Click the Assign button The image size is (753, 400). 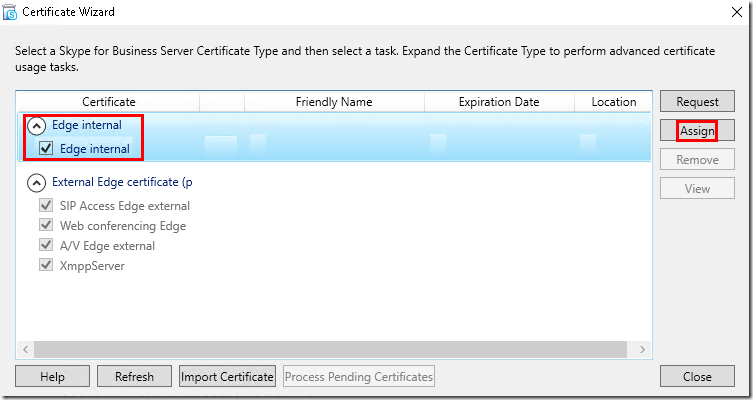click(x=697, y=130)
